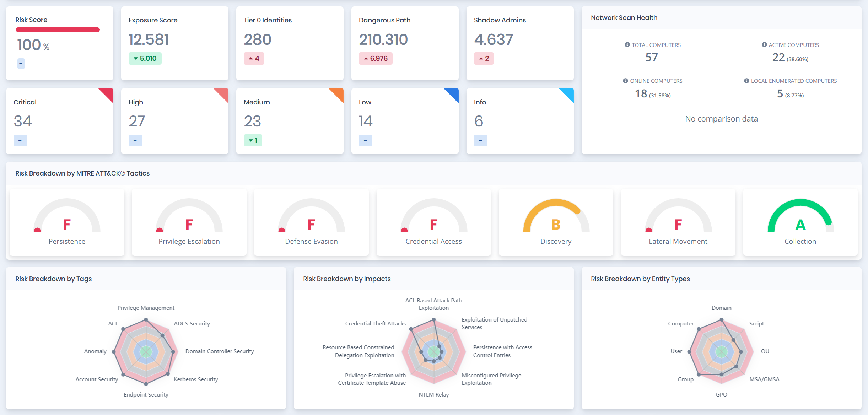The height and width of the screenshot is (415, 868).
Task: Select the Persistence grade F gauge
Action: coord(67,223)
